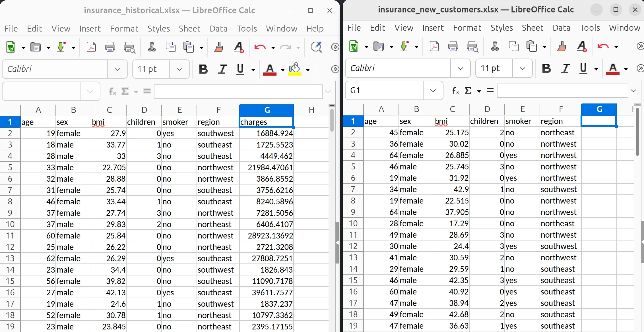This screenshot has height=332, width=644.
Task: Click Clone Formatting brush in new_customers window
Action: coord(562,46)
